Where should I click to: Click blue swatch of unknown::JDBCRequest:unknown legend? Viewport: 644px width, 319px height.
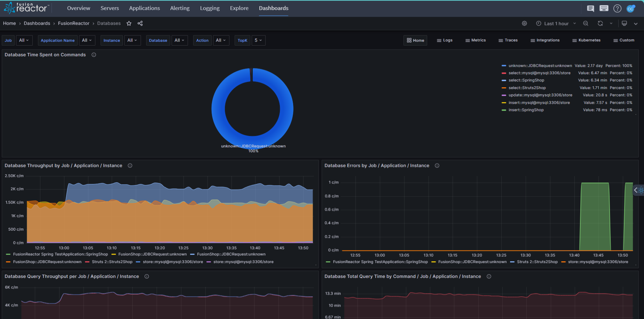(x=504, y=66)
